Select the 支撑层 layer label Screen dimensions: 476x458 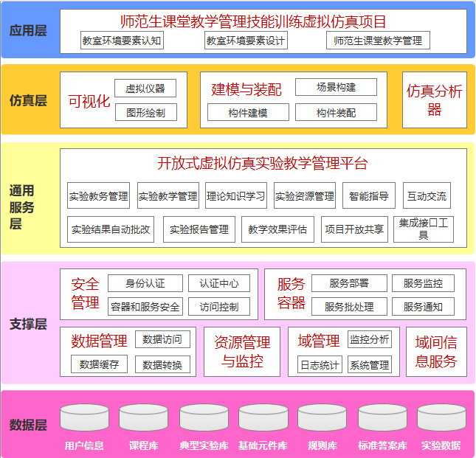coord(28,324)
